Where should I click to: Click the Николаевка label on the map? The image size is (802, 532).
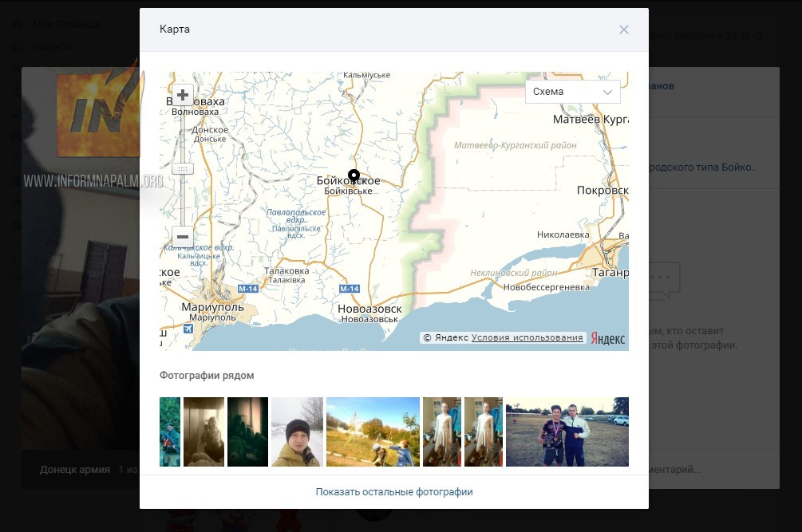(563, 234)
